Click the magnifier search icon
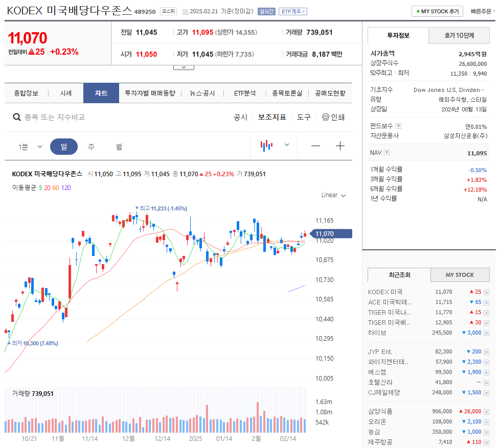Viewport: 501px width, 448px height. click(17, 117)
